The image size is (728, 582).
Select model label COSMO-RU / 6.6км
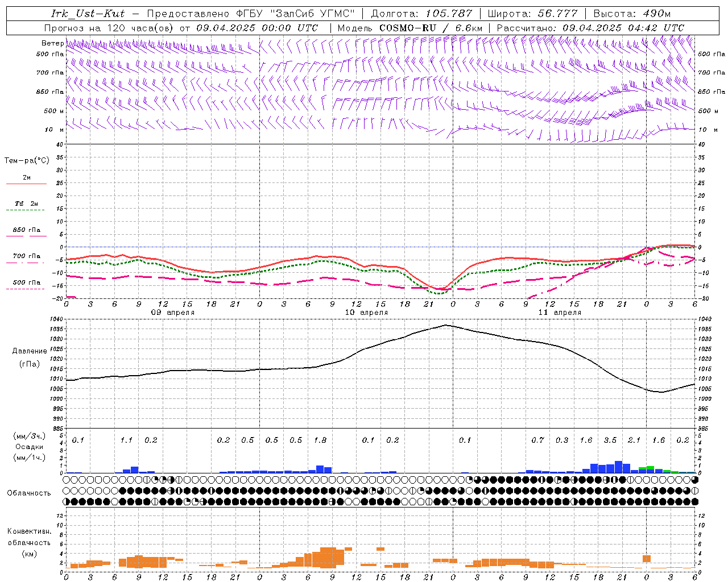[431, 27]
